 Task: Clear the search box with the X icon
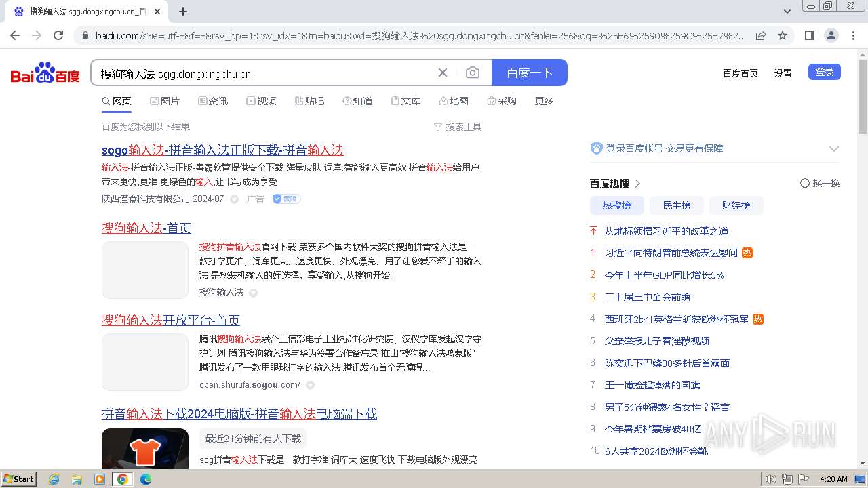click(x=443, y=73)
